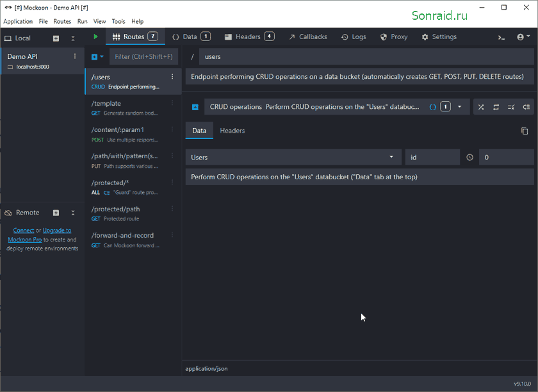Open the Run menu
The image size is (538, 392).
[83, 21]
